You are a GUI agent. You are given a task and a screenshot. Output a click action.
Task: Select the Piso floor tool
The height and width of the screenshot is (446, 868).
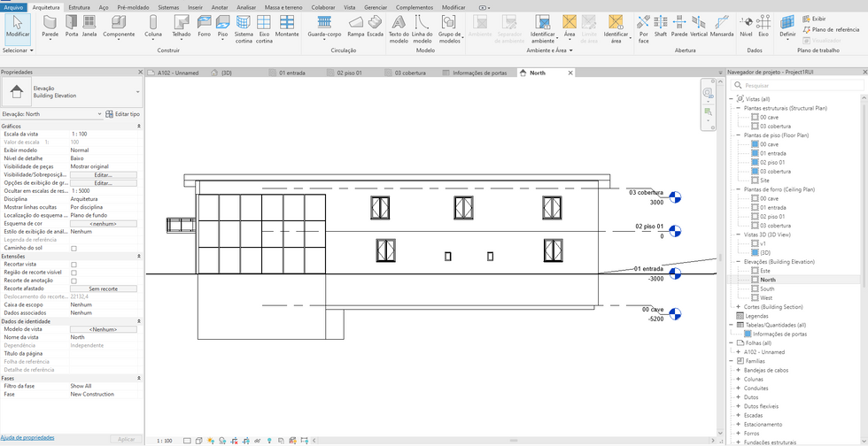tap(222, 27)
